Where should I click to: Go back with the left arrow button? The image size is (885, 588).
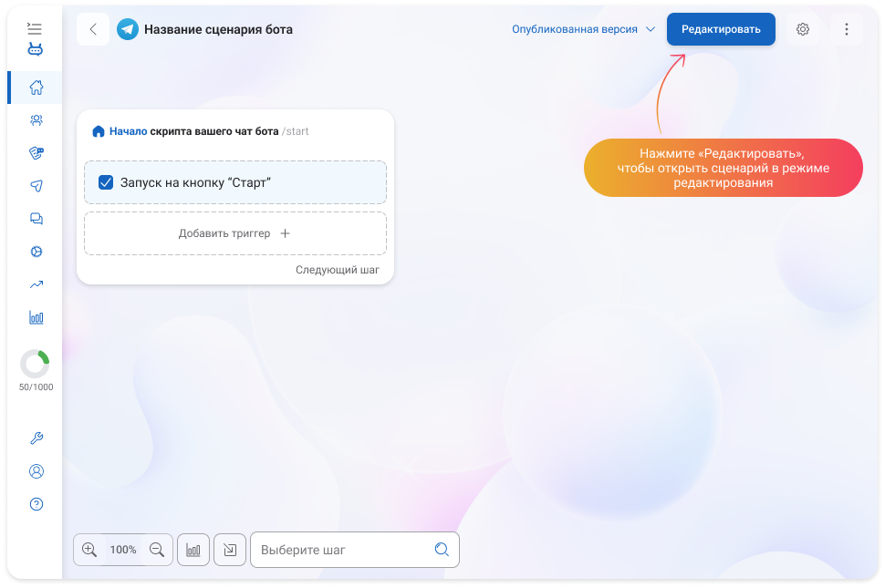tap(93, 29)
